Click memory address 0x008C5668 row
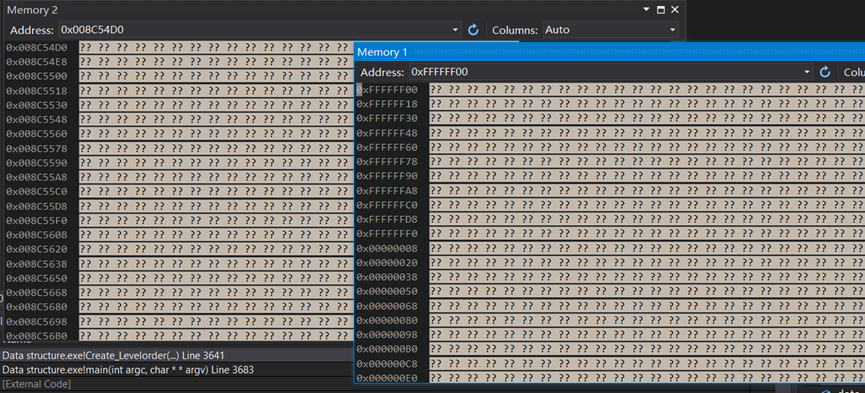Image resolution: width=865 pixels, height=393 pixels. pyautogui.click(x=36, y=292)
